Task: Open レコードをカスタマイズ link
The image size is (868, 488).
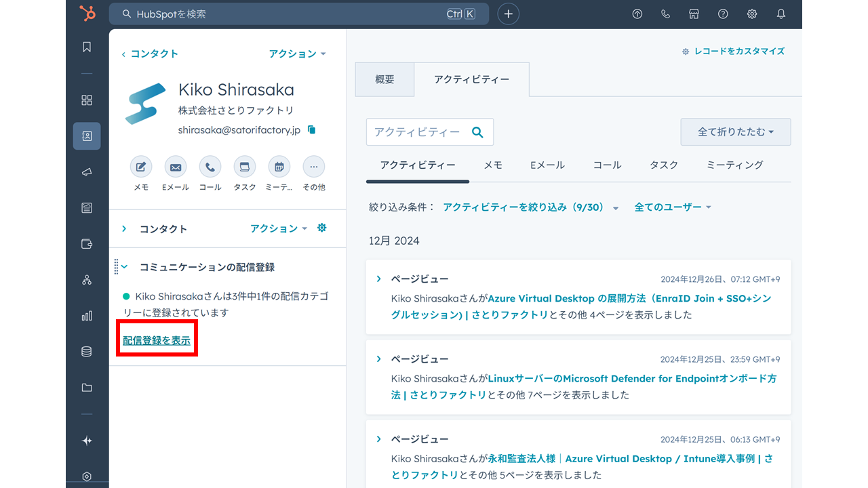Action: pos(733,52)
